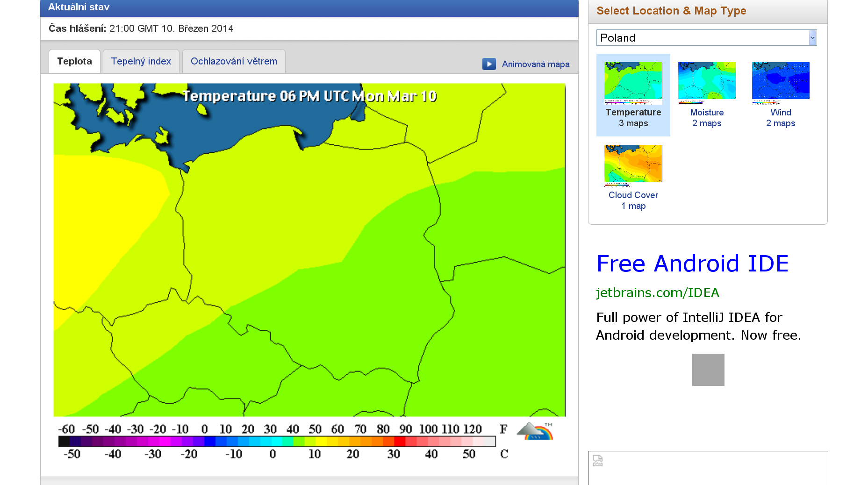Image resolution: width=868 pixels, height=485 pixels.
Task: Click the Wind 2 maps label
Action: pos(781,118)
